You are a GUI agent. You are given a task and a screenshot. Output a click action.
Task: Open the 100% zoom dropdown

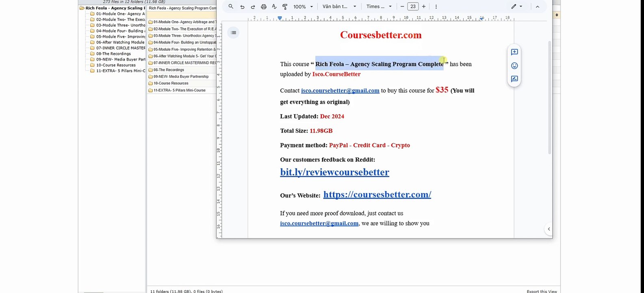coord(303,7)
